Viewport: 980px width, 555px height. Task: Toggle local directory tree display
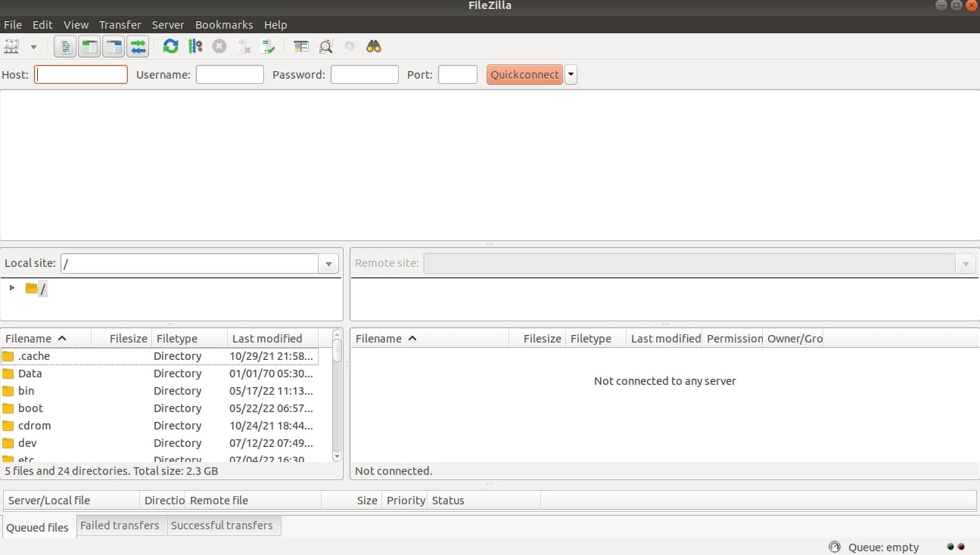pyautogui.click(x=89, y=47)
